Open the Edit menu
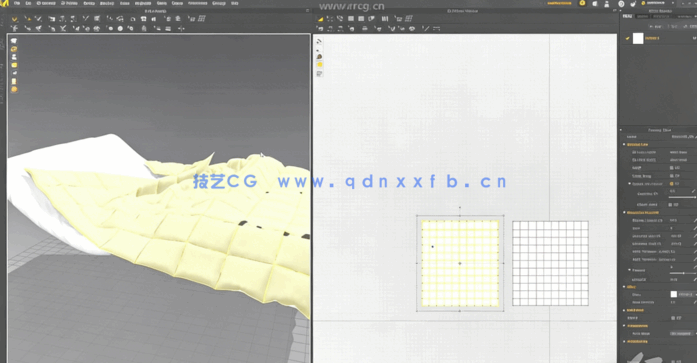The height and width of the screenshot is (363, 697). point(28,3)
